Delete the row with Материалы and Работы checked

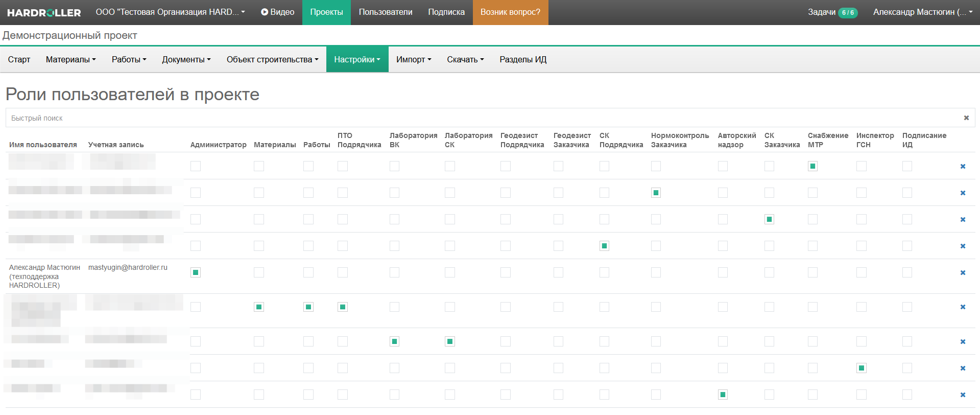[x=963, y=307]
